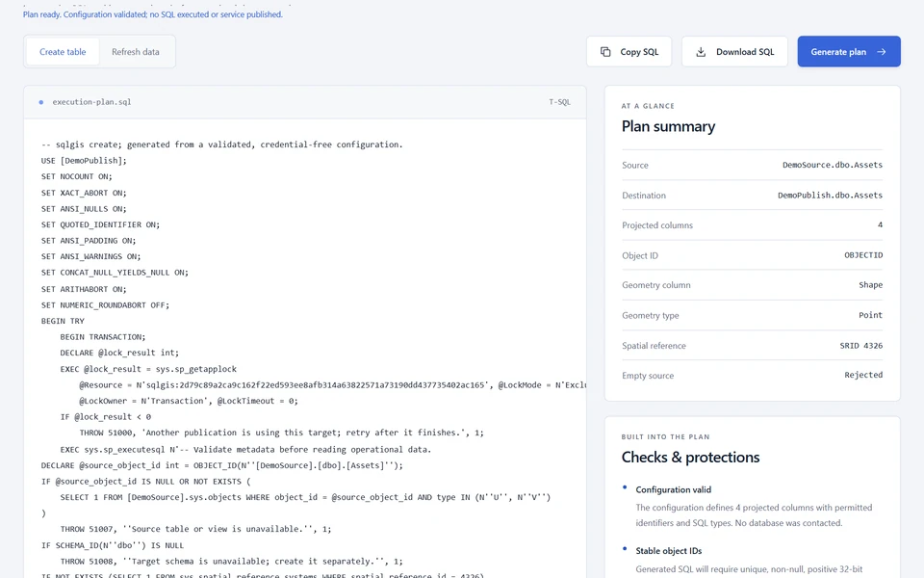Click the 'Plan ready' status message
The height and width of the screenshot is (578, 924).
[x=153, y=14]
